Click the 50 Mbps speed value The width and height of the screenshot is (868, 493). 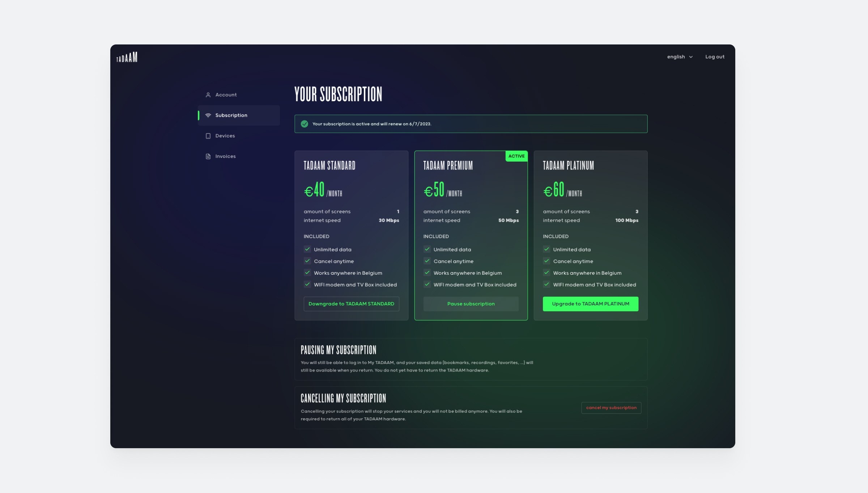click(x=509, y=220)
